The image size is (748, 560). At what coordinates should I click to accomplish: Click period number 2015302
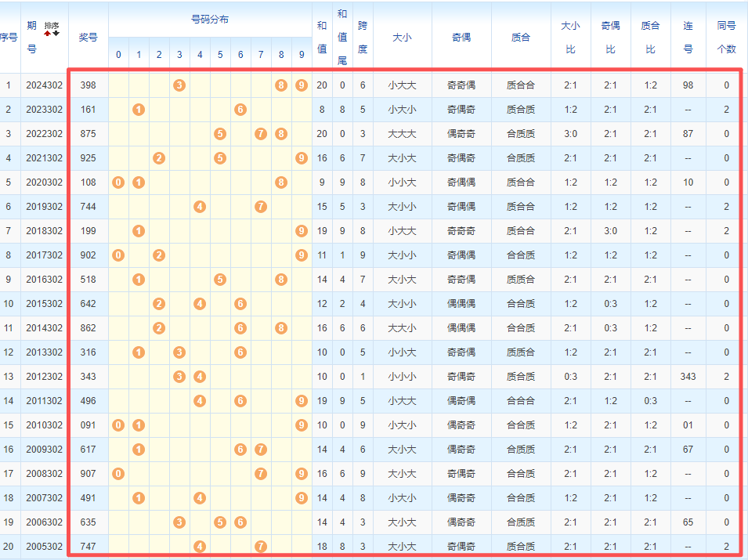tap(45, 304)
